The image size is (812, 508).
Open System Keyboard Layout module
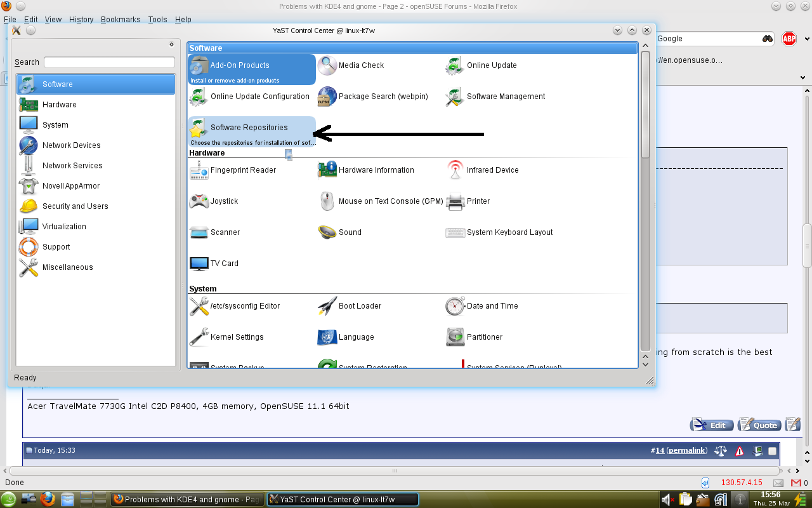pyautogui.click(x=499, y=232)
